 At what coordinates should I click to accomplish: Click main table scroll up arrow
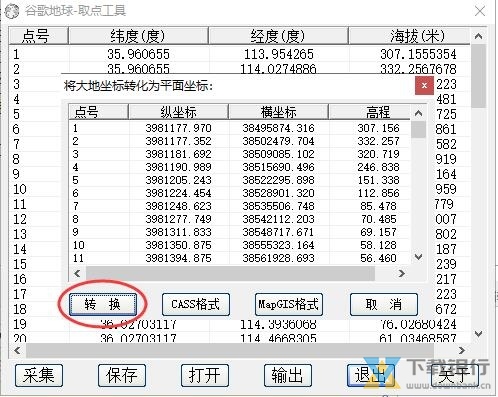pos(479,36)
